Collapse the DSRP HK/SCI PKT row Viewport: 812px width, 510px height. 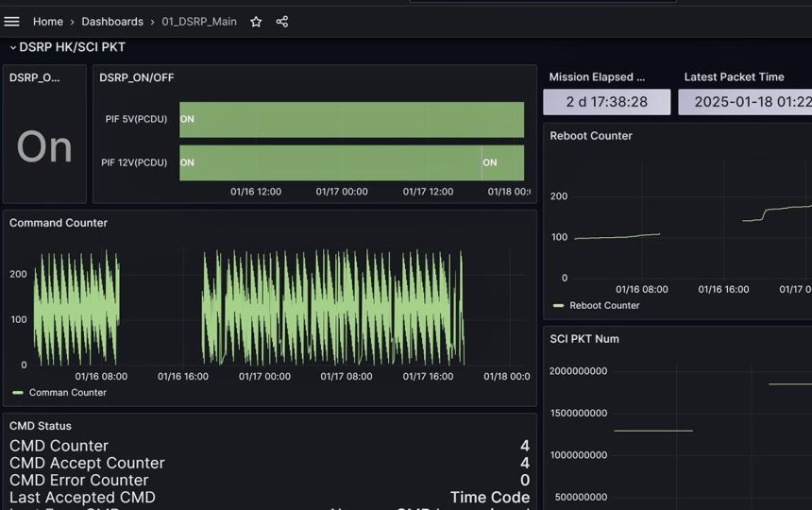point(13,47)
